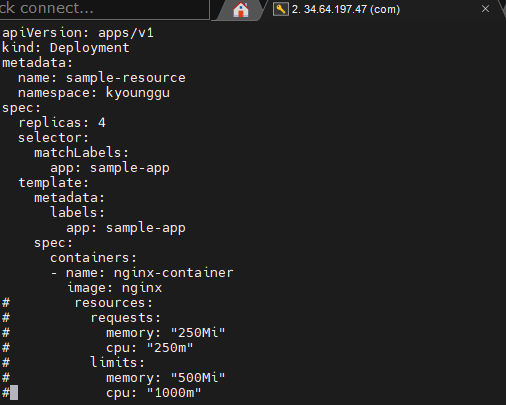The image size is (506, 405).
Task: Click the commented 'resources:' line
Action: pyautogui.click(x=113, y=303)
